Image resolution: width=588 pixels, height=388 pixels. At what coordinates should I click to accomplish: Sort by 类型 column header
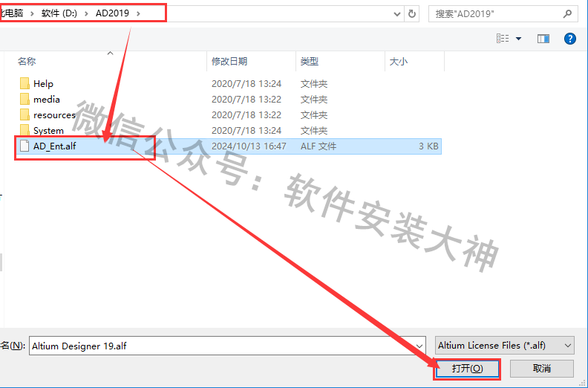310,62
